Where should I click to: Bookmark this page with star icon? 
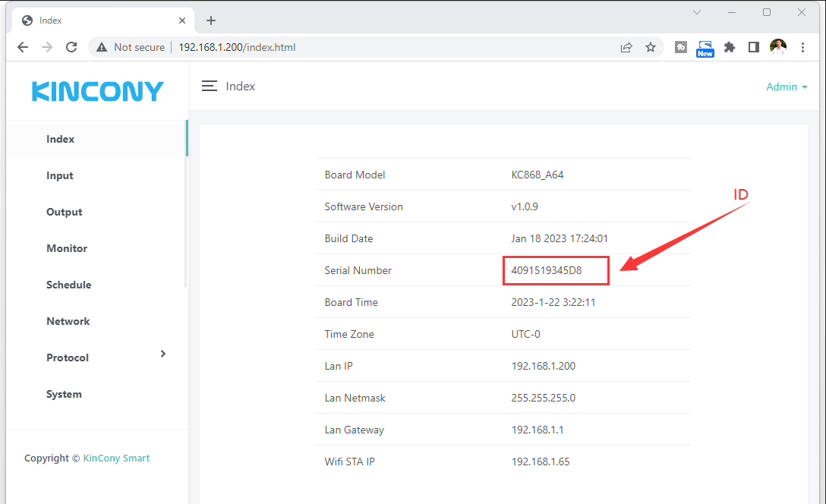pos(651,47)
